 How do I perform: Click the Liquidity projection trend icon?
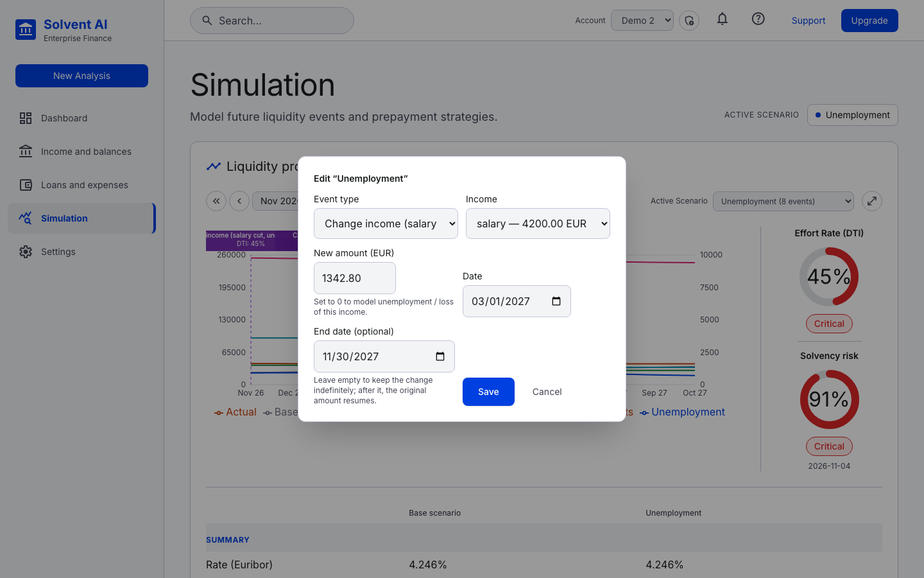click(x=214, y=166)
